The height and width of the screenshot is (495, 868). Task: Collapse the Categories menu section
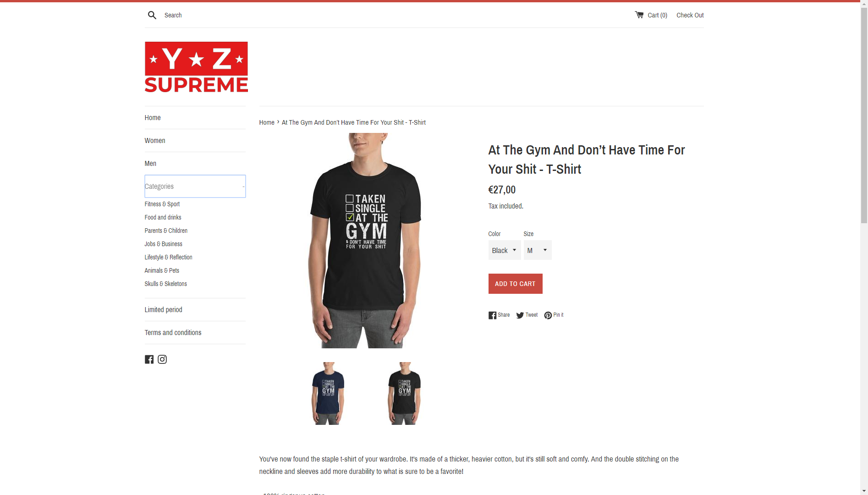point(195,187)
